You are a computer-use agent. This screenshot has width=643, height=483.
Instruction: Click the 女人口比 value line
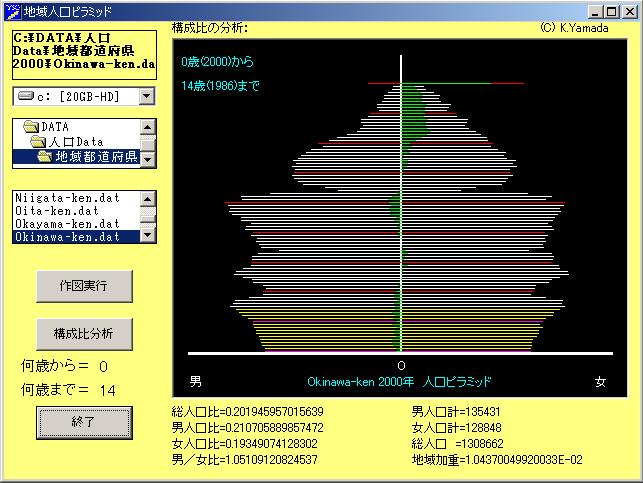pos(245,444)
